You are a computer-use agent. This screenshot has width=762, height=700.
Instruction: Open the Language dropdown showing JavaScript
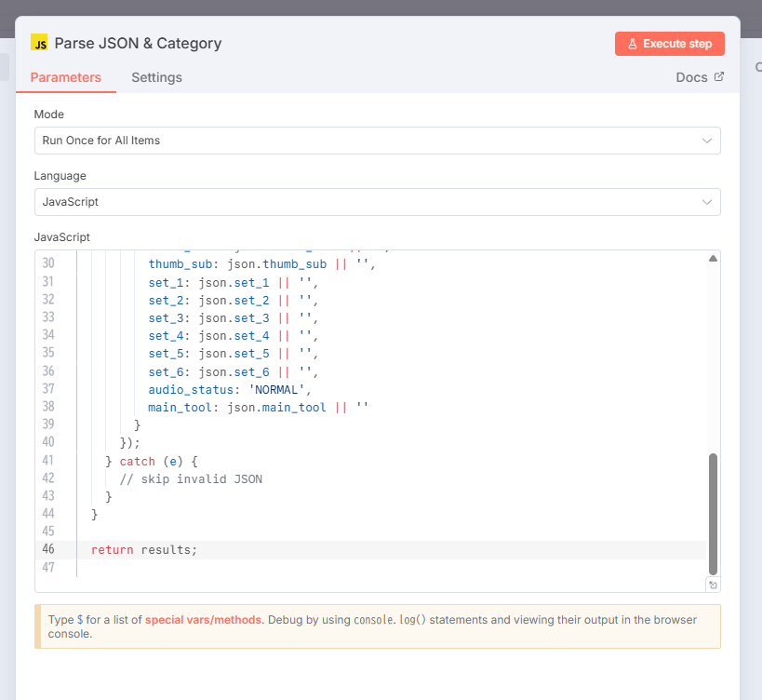tap(377, 202)
